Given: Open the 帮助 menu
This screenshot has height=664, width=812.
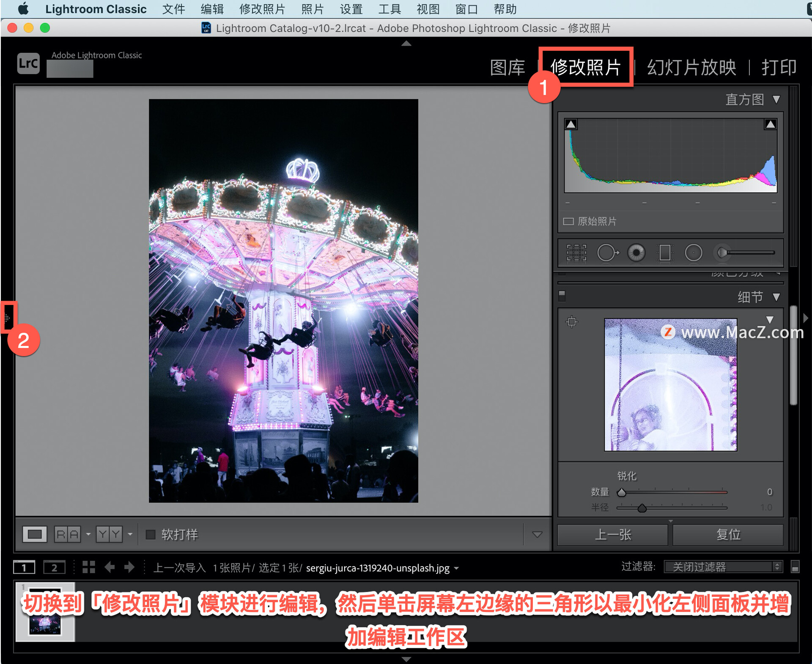Looking at the screenshot, I should pyautogui.click(x=505, y=9).
